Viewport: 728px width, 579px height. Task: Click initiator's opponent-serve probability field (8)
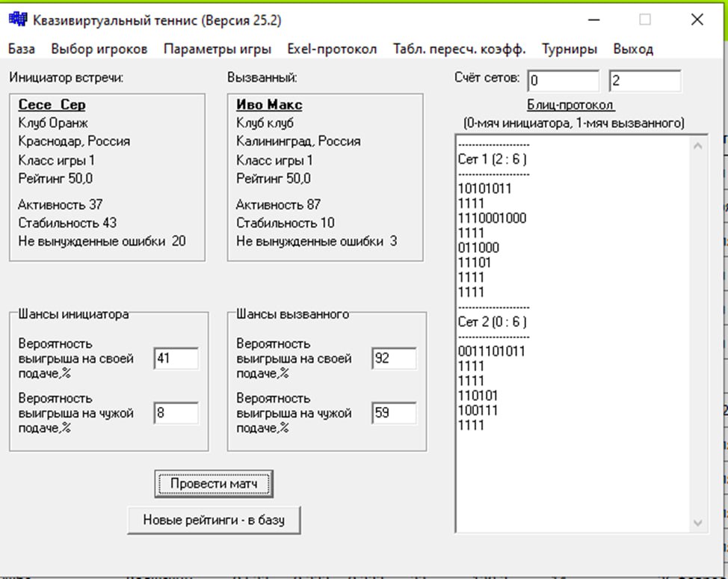click(176, 413)
